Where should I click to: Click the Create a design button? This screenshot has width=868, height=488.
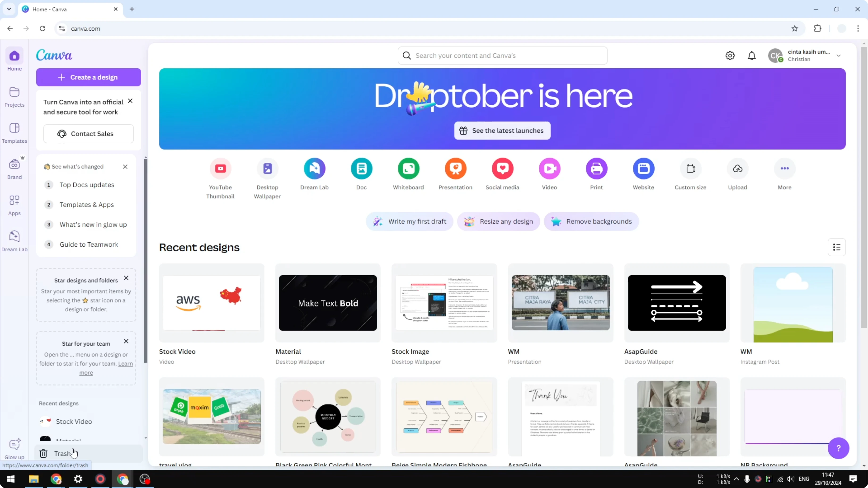coord(88,77)
